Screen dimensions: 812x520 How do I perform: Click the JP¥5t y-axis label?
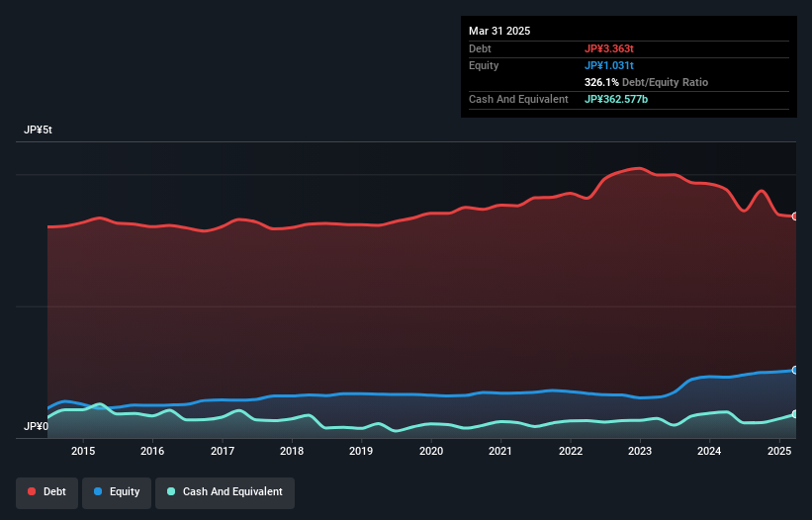click(38, 130)
